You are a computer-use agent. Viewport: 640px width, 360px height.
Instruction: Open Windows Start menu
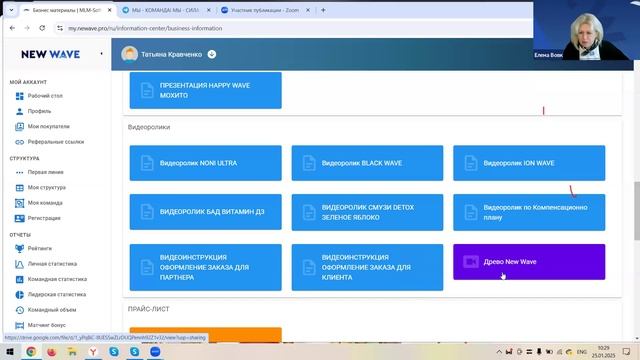(x=10, y=351)
